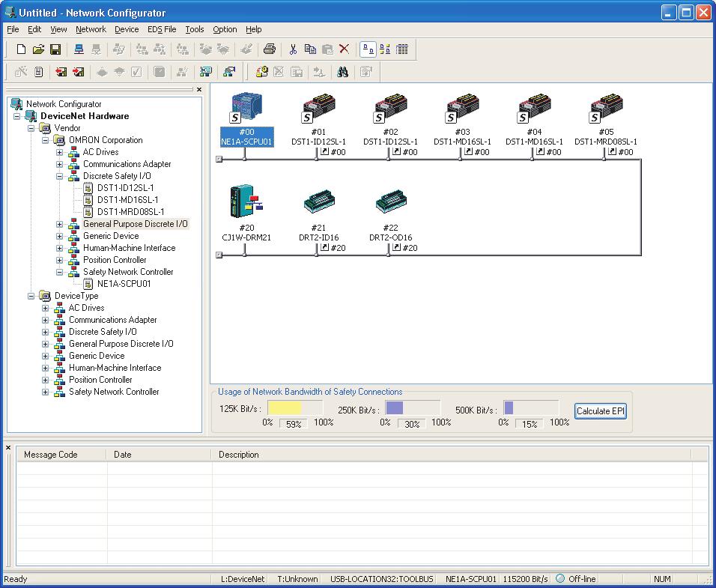Select DST1-MRD08SL-1 device #05

click(606, 120)
